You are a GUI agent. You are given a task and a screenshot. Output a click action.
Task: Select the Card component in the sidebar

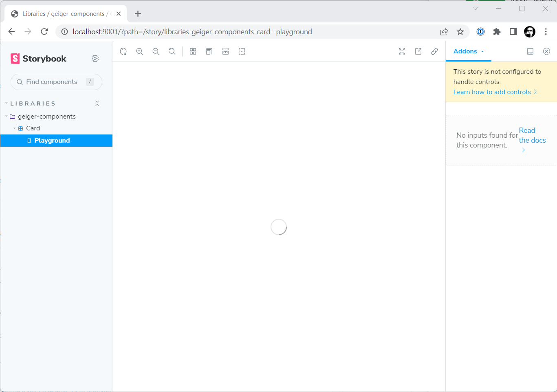(x=33, y=128)
